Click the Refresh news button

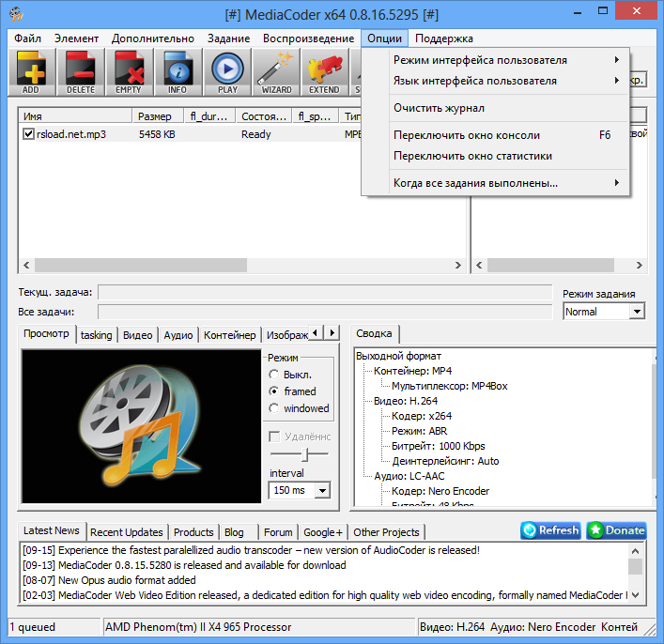point(550,530)
